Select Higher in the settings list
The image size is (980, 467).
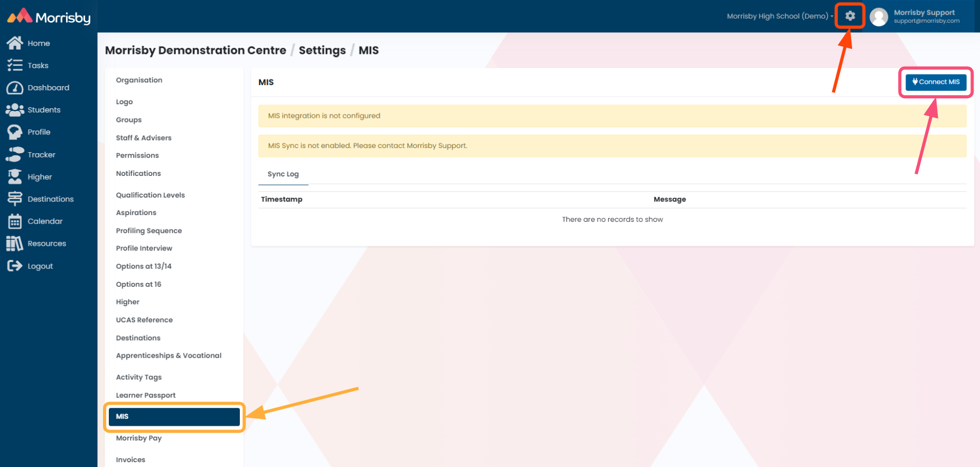point(128,302)
